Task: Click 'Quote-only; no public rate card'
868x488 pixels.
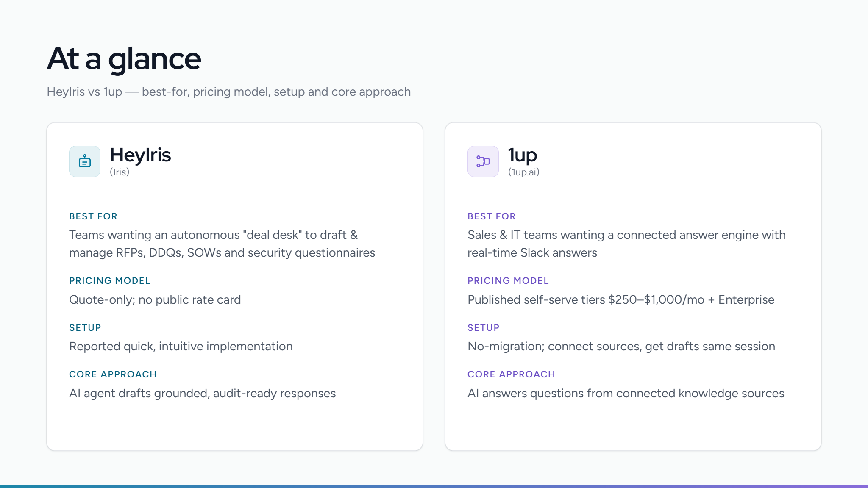Action: pyautogui.click(x=155, y=300)
